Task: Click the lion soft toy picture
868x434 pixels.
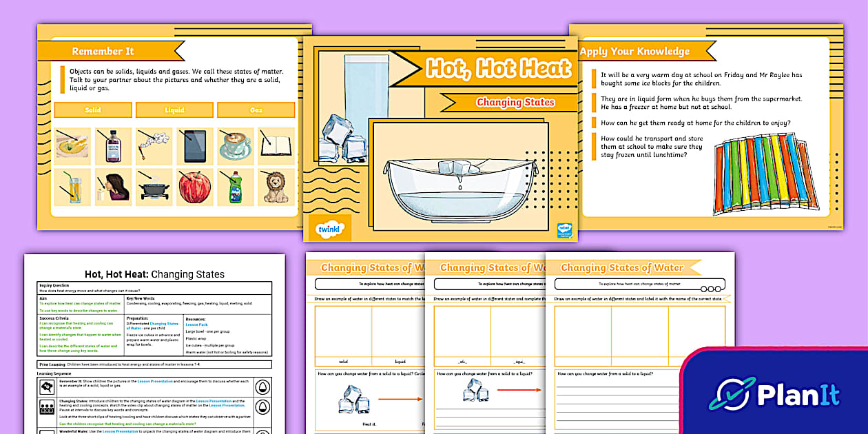Action: pos(276,187)
